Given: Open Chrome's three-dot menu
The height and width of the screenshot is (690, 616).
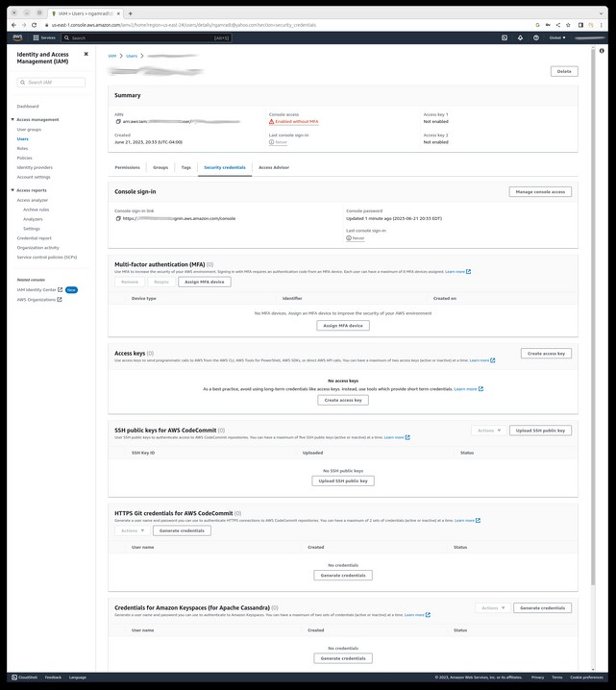Looking at the screenshot, I should [x=602, y=25].
